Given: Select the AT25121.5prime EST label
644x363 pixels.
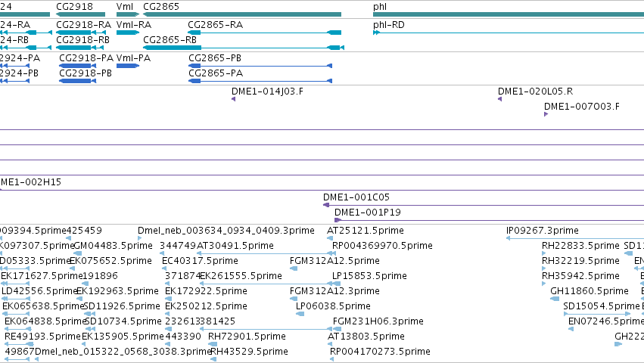Looking at the screenshot, I should point(365,231).
